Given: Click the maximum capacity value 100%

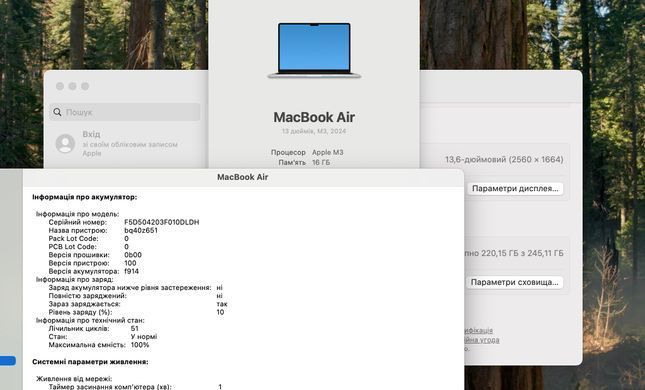Looking at the screenshot, I should pos(140,345).
